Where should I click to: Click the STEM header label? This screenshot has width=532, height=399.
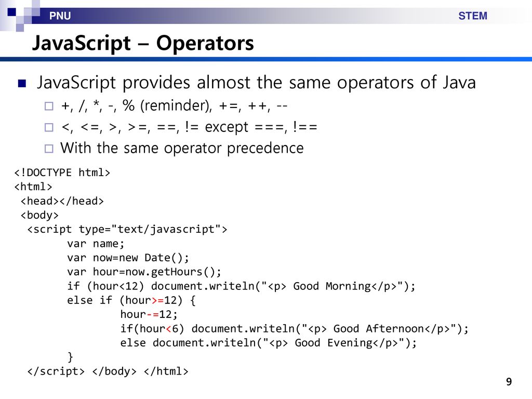(473, 16)
